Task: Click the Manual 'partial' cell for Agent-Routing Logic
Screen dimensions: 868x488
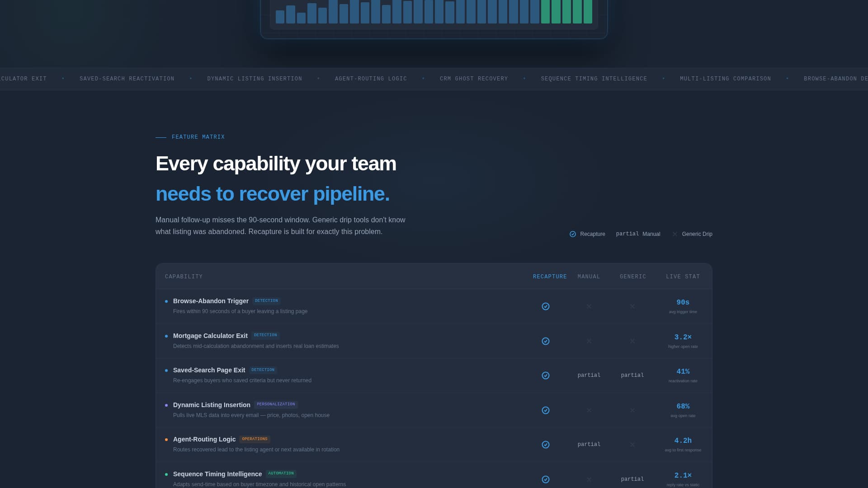Action: coord(589,445)
